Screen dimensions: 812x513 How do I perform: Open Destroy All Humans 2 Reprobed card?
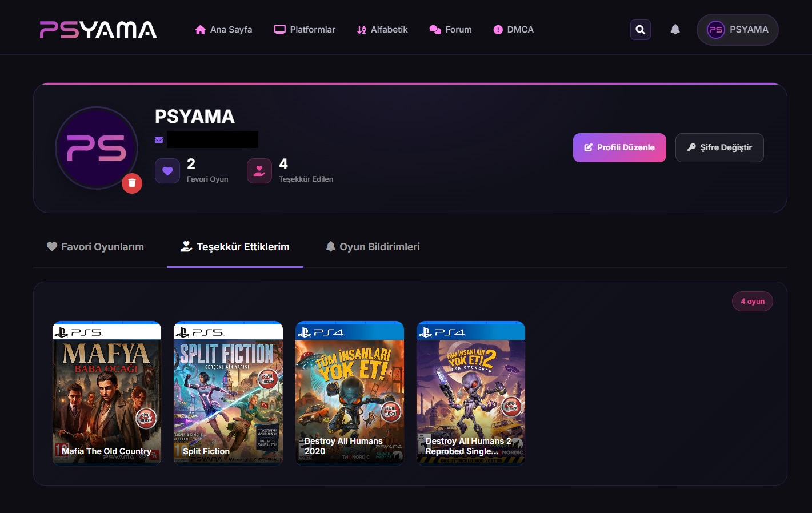click(x=471, y=394)
